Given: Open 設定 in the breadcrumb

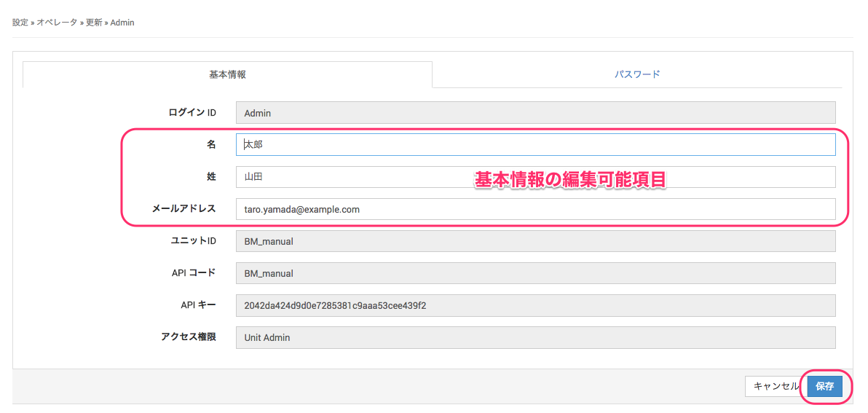Looking at the screenshot, I should tap(20, 23).
